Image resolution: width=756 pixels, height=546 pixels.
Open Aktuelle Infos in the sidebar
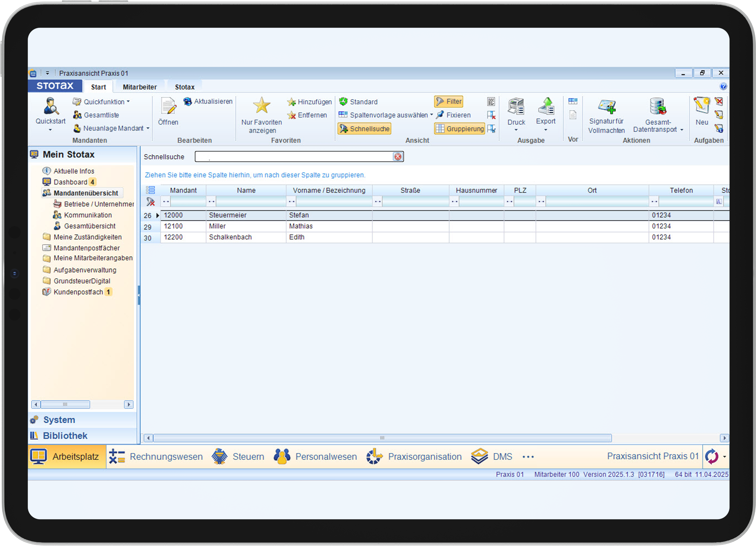click(x=68, y=171)
